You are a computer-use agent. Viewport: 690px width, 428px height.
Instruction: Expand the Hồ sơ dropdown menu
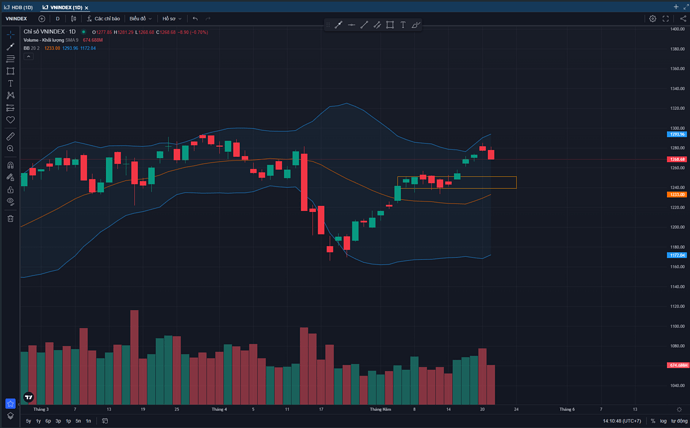[171, 18]
